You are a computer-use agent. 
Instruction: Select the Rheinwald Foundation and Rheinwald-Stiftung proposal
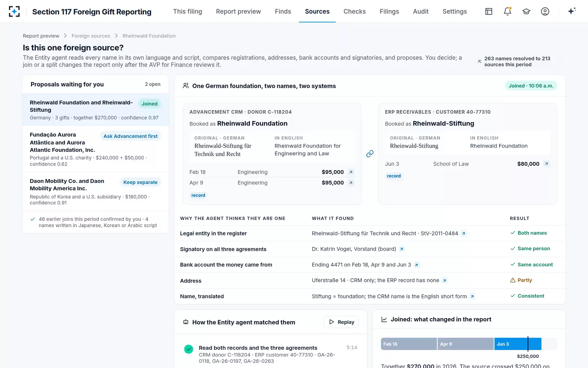(x=96, y=110)
